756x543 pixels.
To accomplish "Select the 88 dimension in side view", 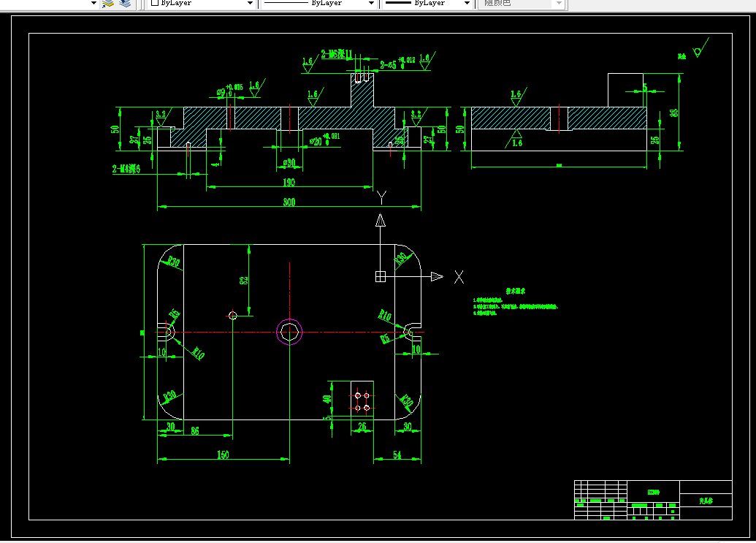I will [x=673, y=113].
